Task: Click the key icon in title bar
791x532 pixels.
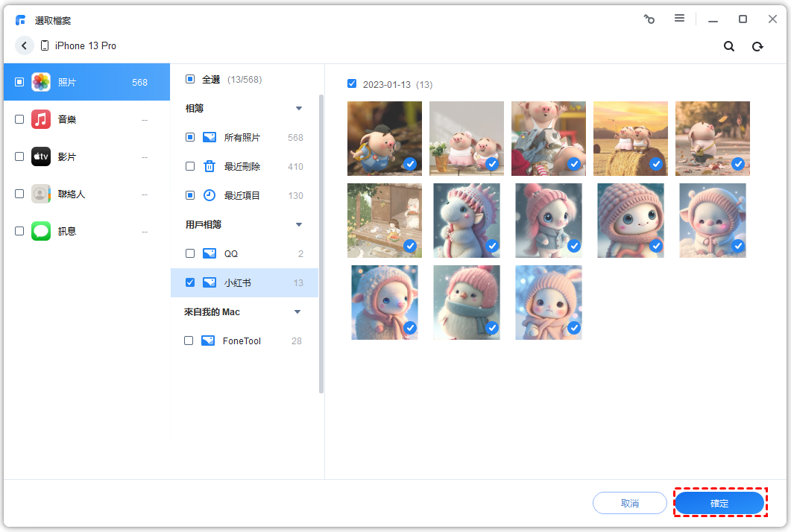Action: pyautogui.click(x=649, y=19)
